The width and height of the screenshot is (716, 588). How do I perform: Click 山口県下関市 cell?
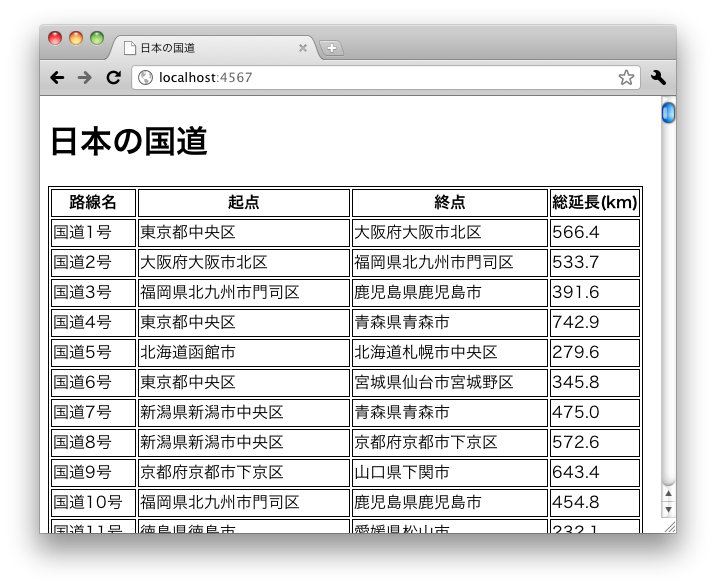tap(450, 472)
